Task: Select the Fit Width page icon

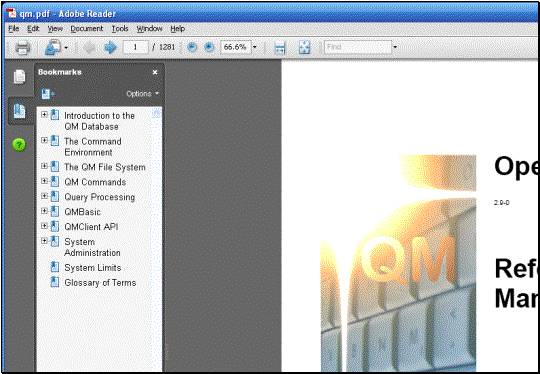Action: tap(280, 48)
